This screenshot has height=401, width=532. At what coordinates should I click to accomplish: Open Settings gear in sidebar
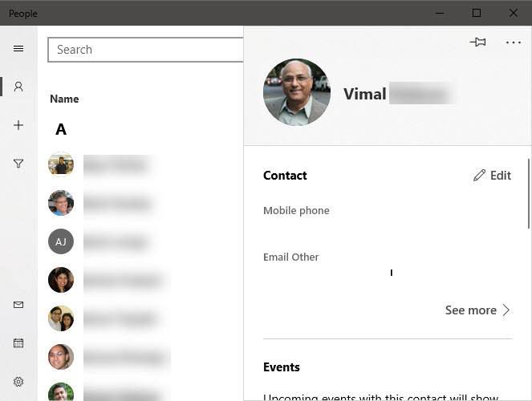(x=18, y=382)
